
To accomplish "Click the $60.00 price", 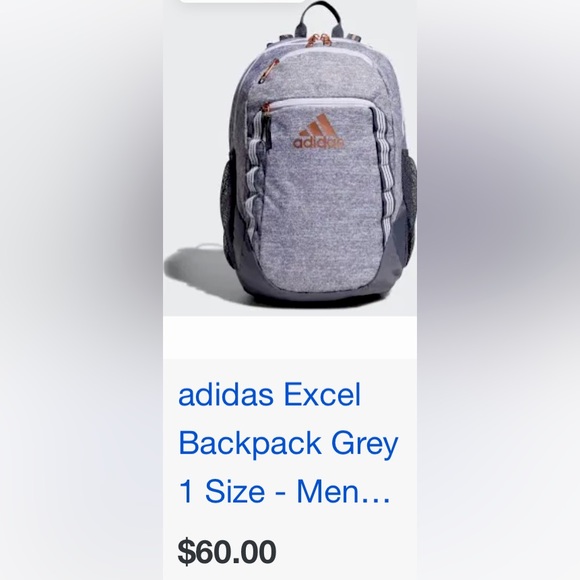I will (227, 552).
